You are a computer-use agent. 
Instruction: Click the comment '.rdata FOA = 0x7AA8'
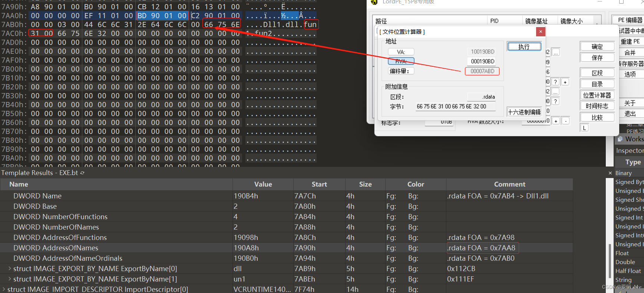click(481, 248)
